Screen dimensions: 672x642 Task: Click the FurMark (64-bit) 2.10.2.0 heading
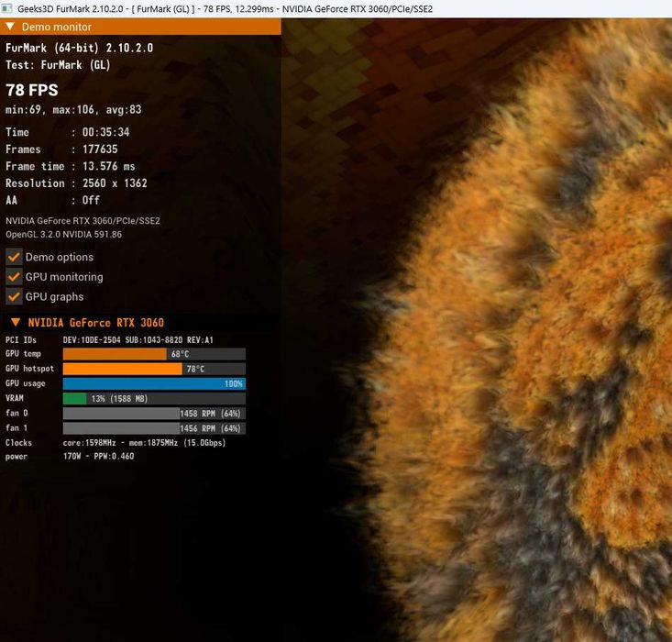79,48
